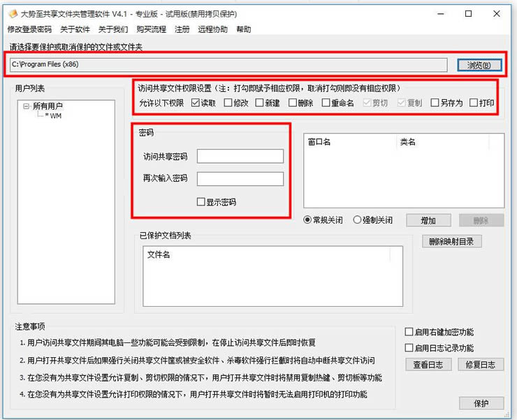
Task: Click the file path text box
Action: pos(228,65)
